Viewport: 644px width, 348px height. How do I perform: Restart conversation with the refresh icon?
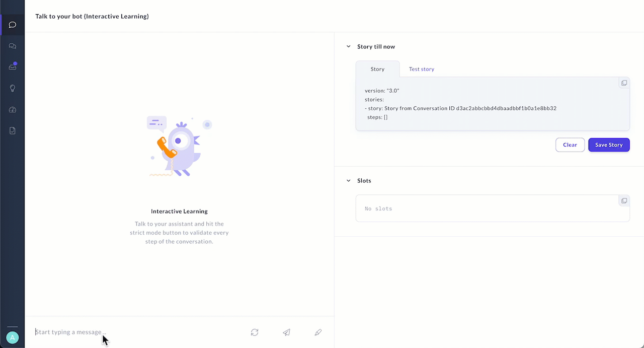(x=255, y=332)
